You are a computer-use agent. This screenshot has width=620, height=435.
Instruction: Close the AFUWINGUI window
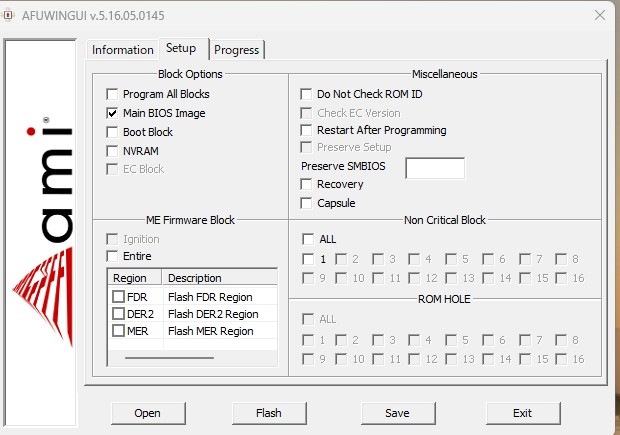click(599, 15)
